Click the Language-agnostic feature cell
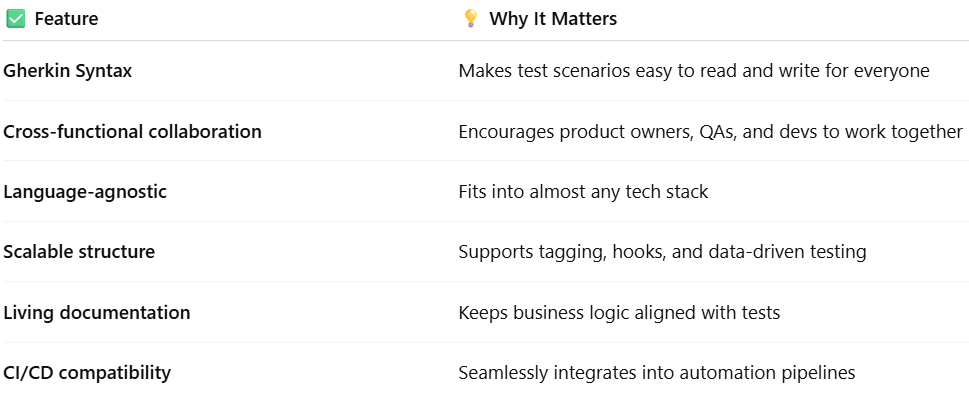The width and height of the screenshot is (969, 397). pyautogui.click(x=85, y=192)
